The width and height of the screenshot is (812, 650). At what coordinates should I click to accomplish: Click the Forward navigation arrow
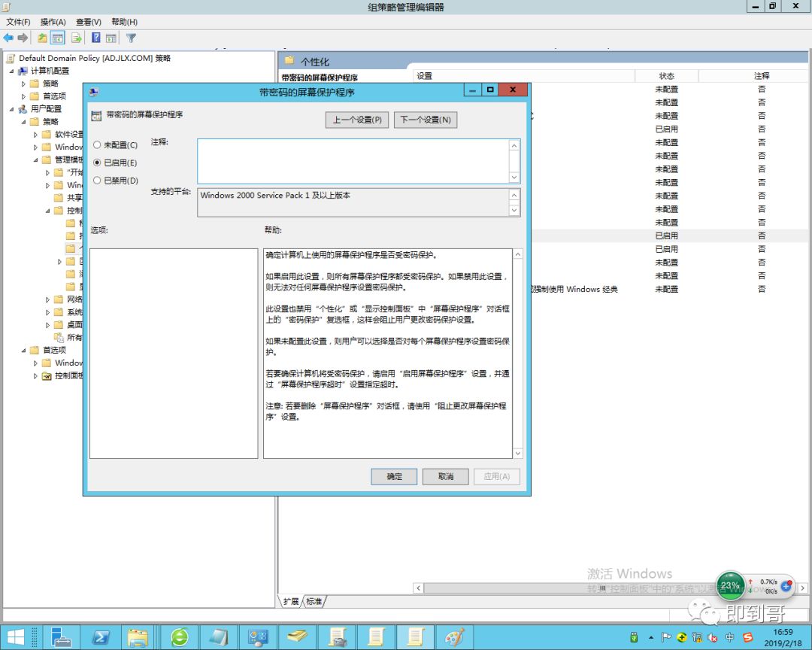(21, 38)
